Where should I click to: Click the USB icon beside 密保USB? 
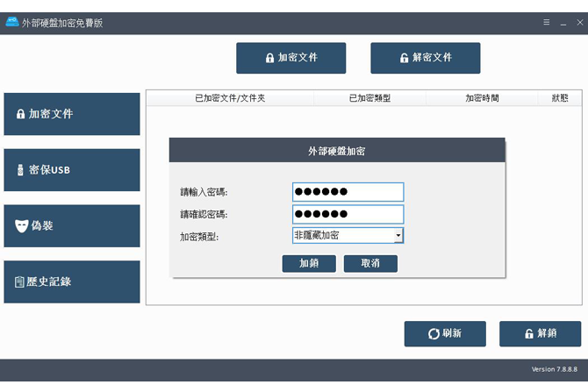21,170
